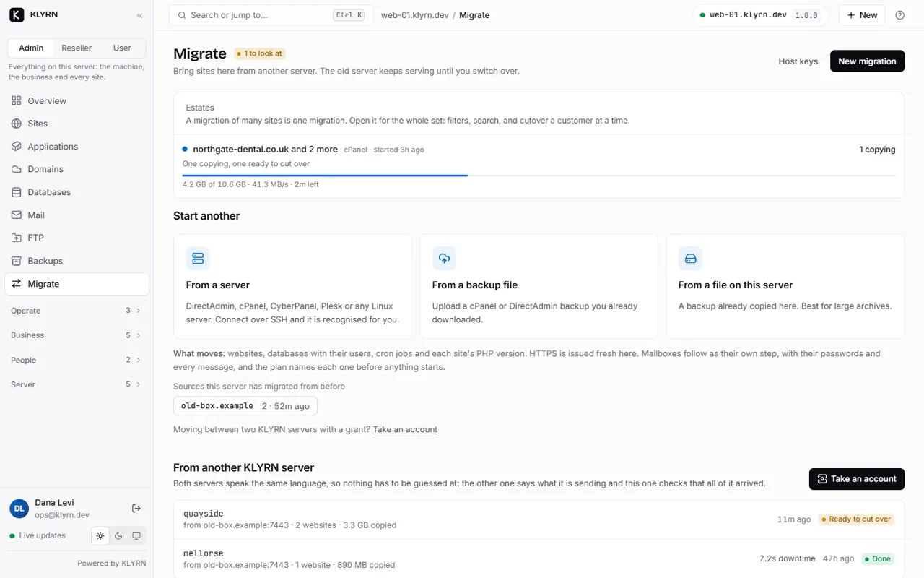Expand the People section
The height and width of the screenshot is (578, 924).
click(77, 360)
